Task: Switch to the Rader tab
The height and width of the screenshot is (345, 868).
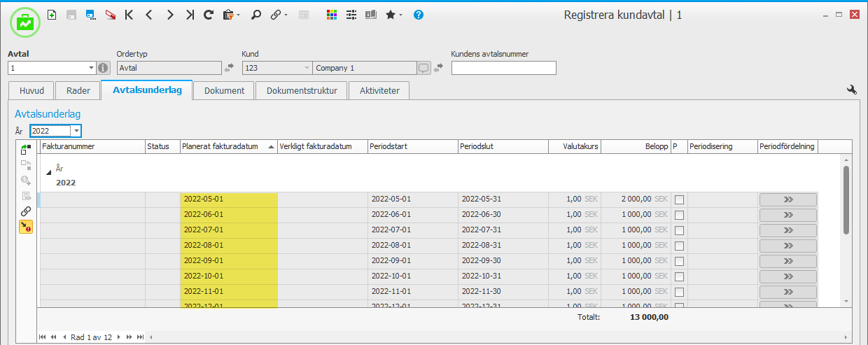Action: (78, 91)
